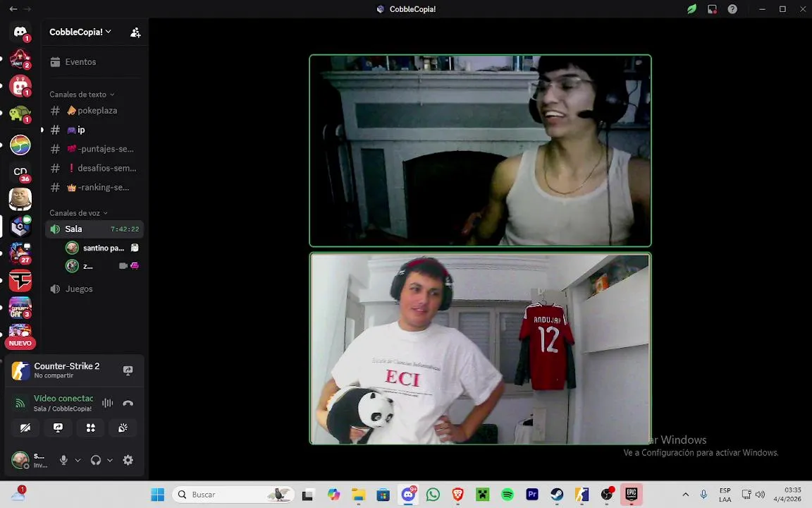This screenshot has width=812, height=508.
Task: Collapse the Canales de texto category
Action: (x=82, y=95)
